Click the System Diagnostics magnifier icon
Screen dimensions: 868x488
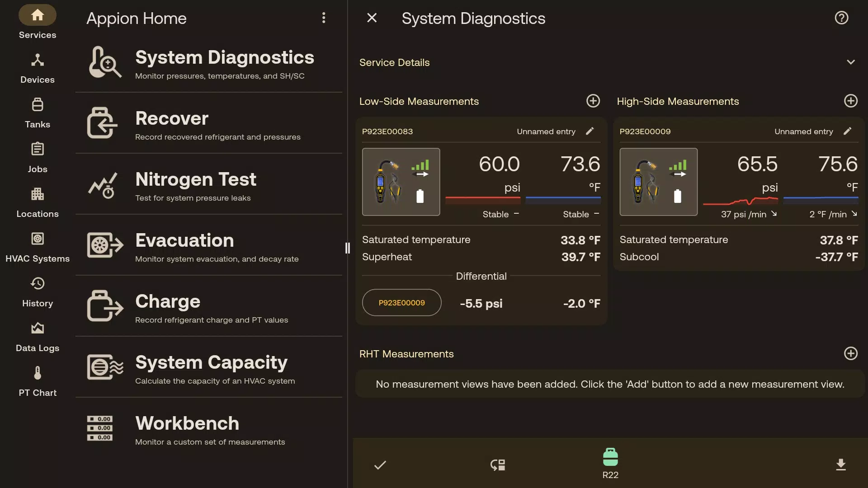point(105,62)
